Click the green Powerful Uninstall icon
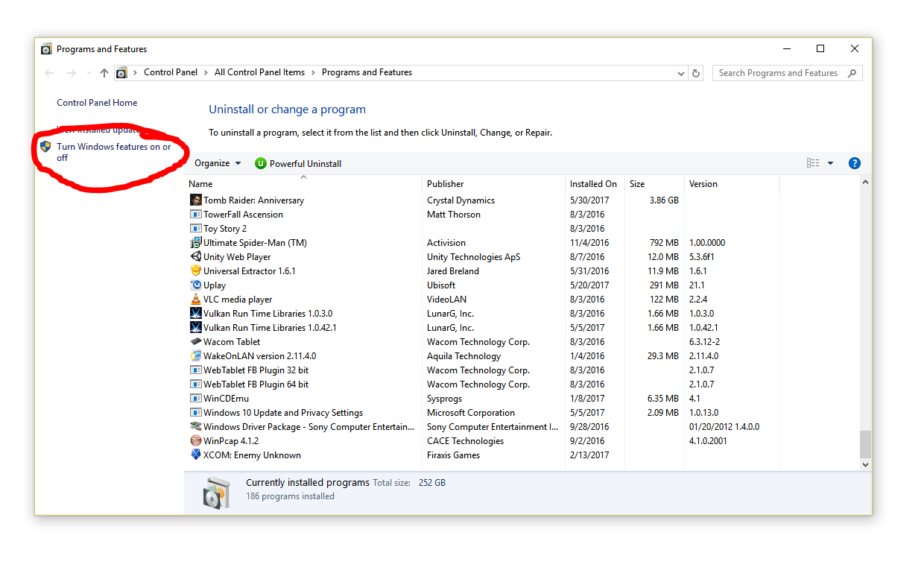This screenshot has height=573, width=924. 260,164
